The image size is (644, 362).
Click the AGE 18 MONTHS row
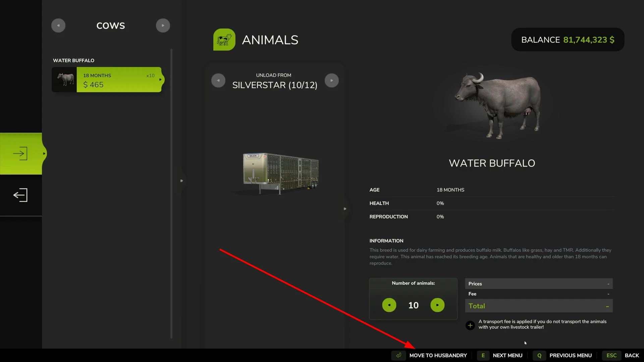(492, 190)
